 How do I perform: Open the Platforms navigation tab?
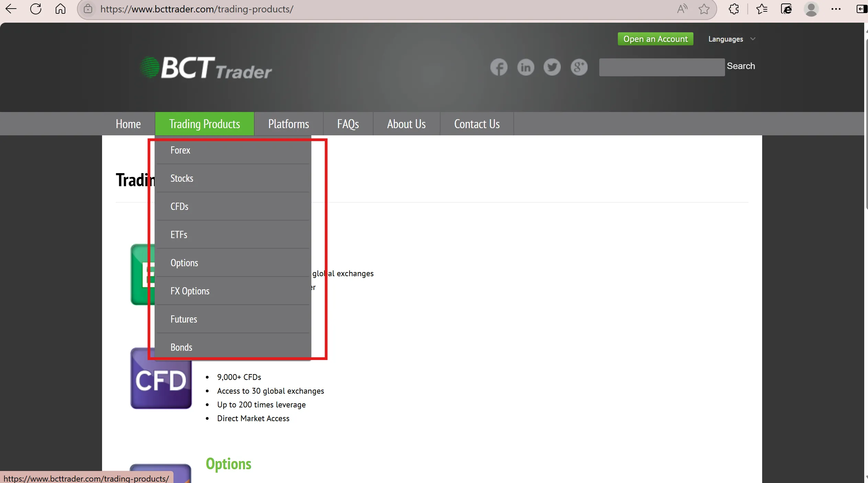(x=289, y=124)
